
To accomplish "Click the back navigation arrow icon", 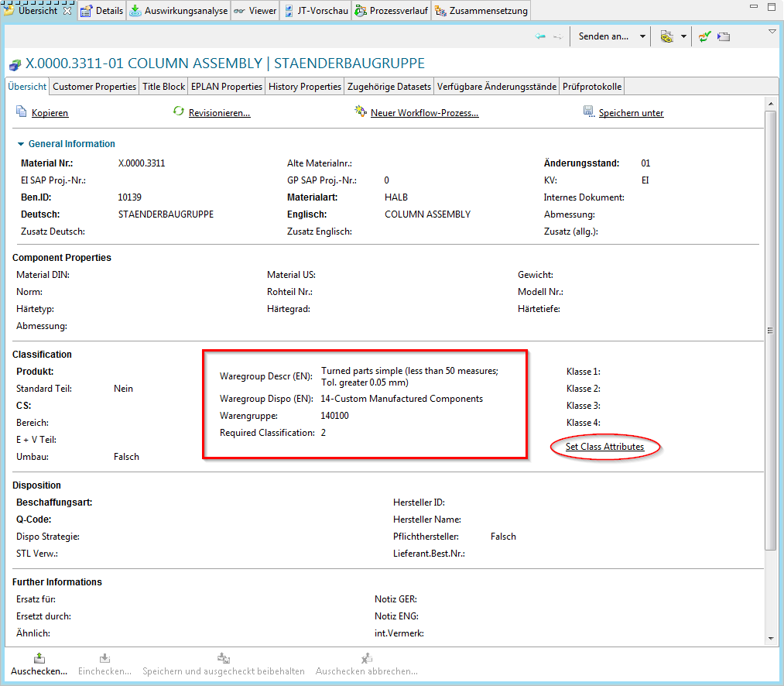I will coord(540,36).
